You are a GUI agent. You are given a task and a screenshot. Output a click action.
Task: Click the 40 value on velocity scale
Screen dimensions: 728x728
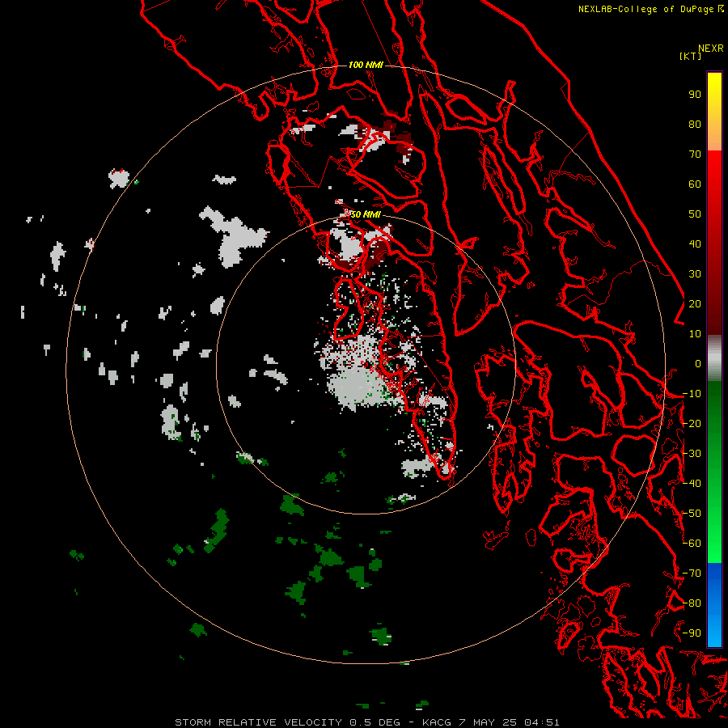(x=695, y=244)
